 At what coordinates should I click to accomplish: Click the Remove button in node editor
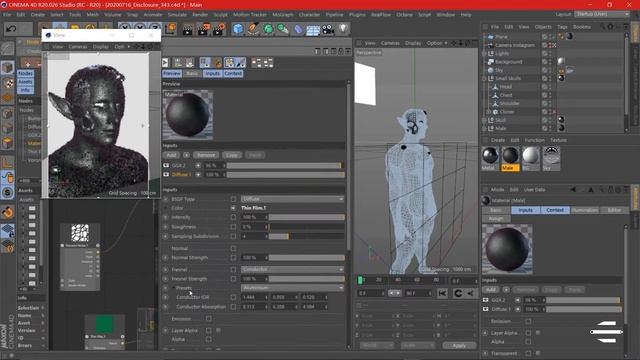pos(206,155)
